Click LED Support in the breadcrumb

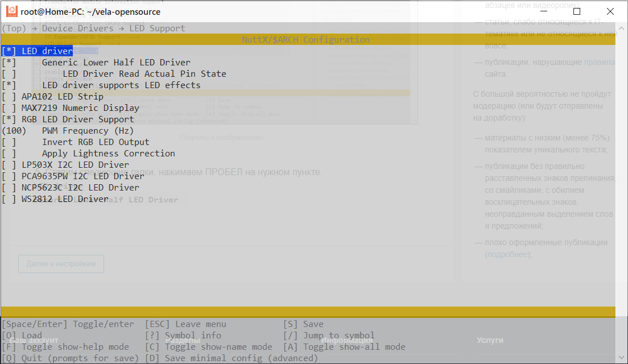(157, 28)
